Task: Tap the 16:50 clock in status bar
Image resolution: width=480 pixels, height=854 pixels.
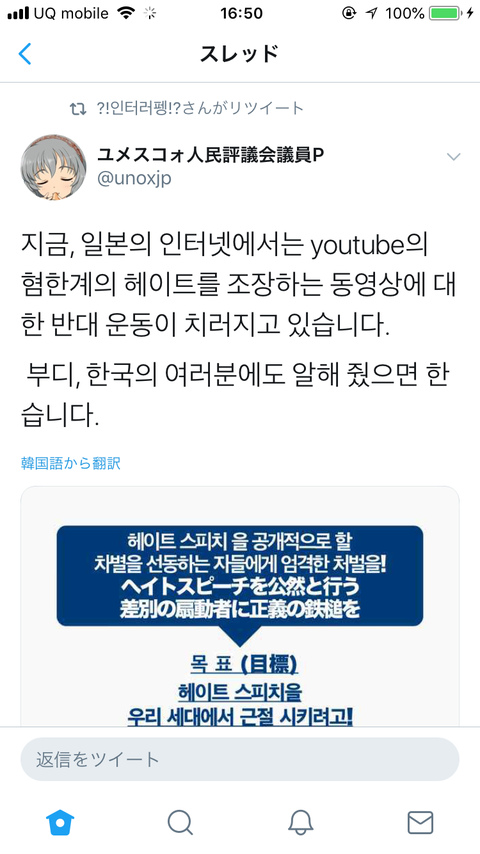Action: point(241,14)
